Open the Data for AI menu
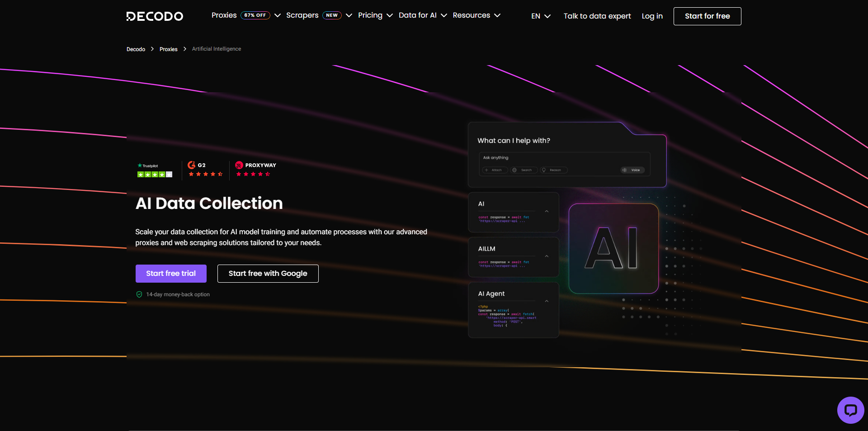 [422, 15]
